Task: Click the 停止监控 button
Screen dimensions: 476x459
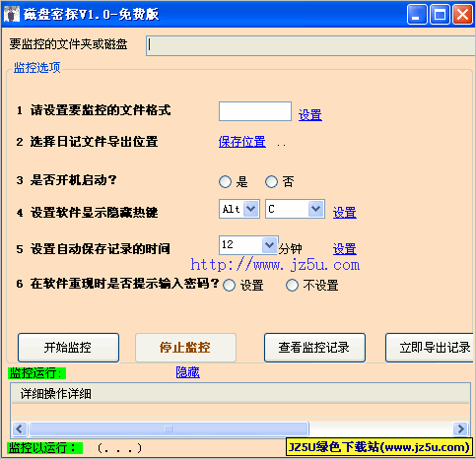Action: coord(185,348)
